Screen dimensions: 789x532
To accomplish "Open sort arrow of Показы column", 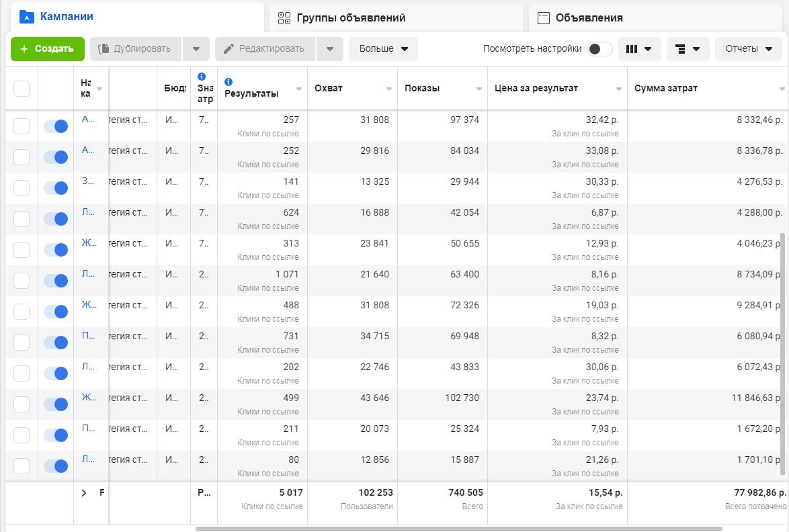I will 479,89.
